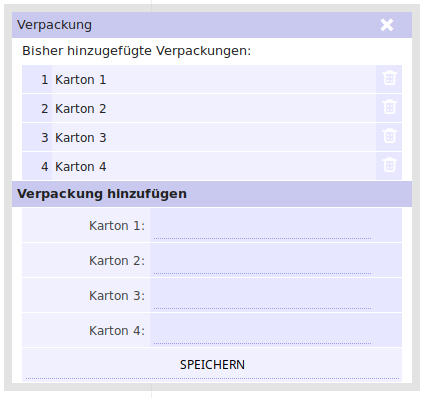
Task: Close the Verpackung dialog with the X
Action: coord(387,25)
